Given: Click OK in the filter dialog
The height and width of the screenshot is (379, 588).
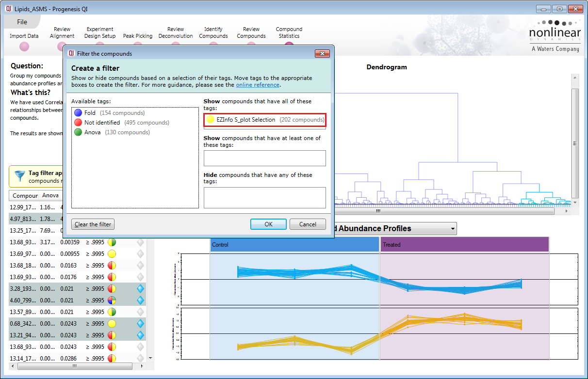Looking at the screenshot, I should coord(268,224).
